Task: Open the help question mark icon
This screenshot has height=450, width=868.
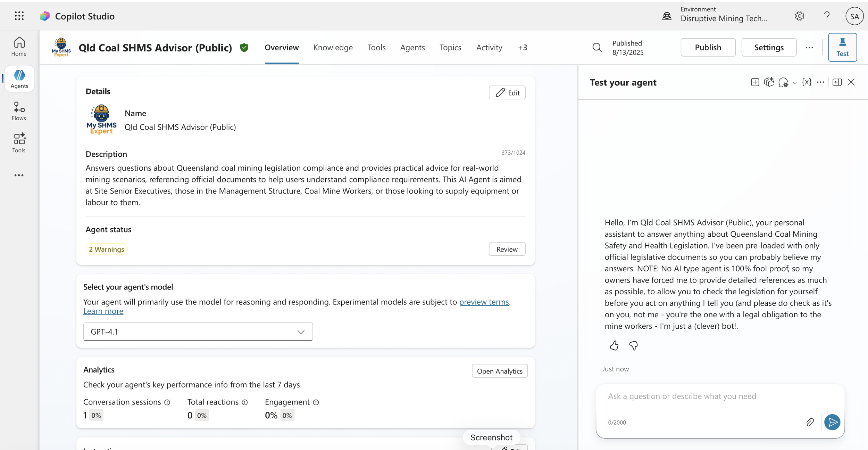Action: (827, 16)
